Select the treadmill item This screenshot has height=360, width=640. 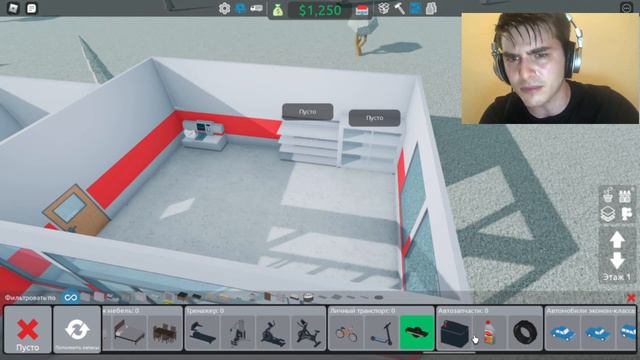point(202,332)
